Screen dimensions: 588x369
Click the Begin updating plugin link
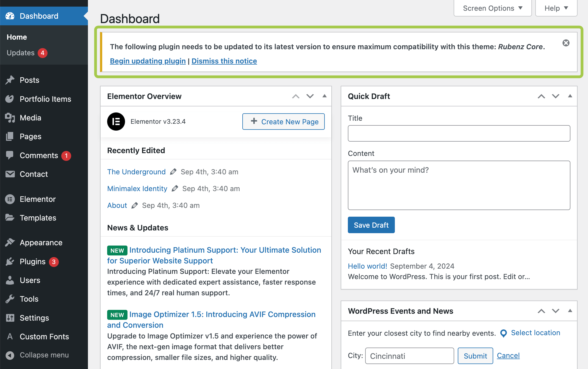148,61
